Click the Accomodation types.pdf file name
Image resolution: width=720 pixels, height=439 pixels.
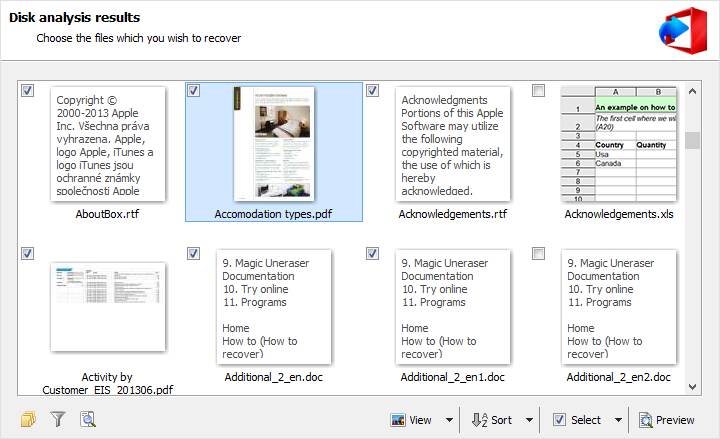click(273, 214)
